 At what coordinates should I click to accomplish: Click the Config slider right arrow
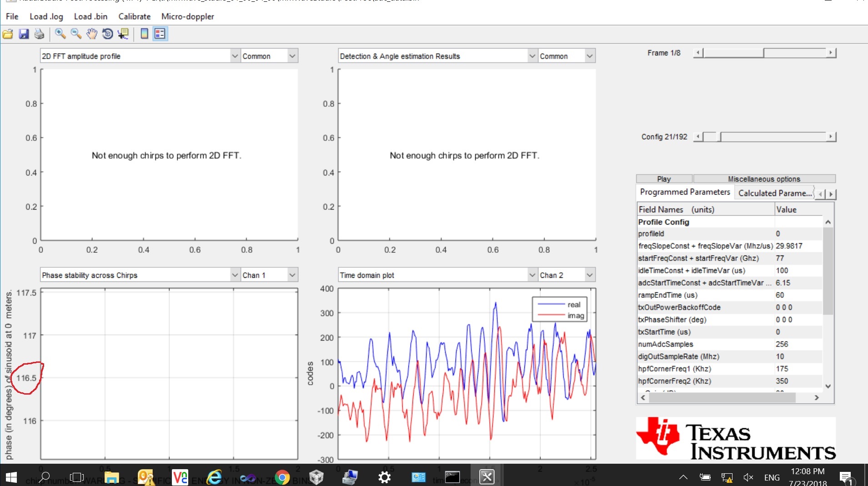831,136
